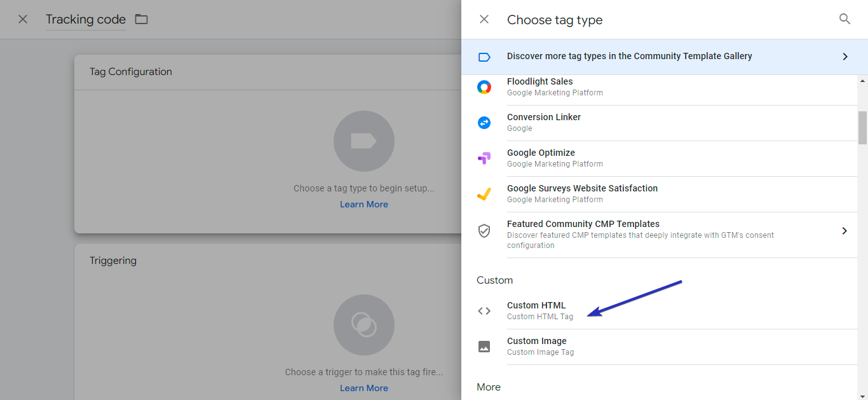Click the Custom HTML code brackets icon
The height and width of the screenshot is (400, 868).
[x=484, y=311]
